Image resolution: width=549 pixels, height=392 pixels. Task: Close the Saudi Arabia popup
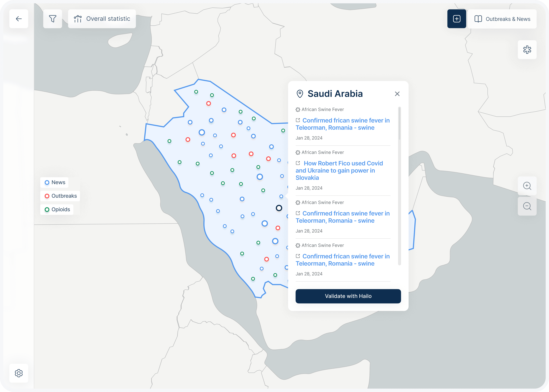tap(397, 94)
